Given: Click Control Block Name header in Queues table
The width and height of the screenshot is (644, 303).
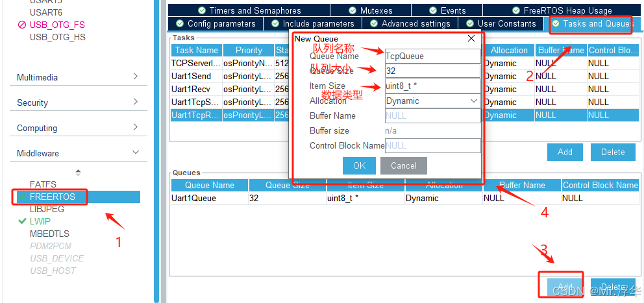Looking at the screenshot, I should 600,185.
